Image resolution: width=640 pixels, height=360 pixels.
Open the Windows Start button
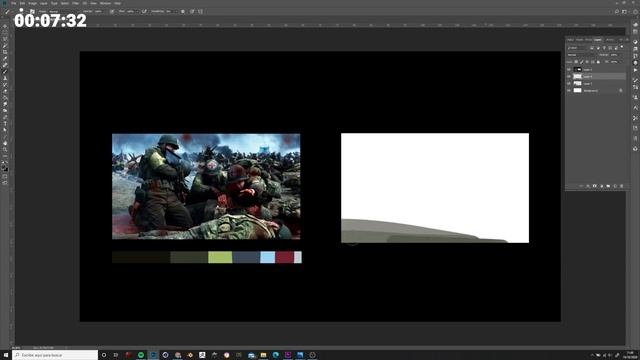pyautogui.click(x=6, y=355)
